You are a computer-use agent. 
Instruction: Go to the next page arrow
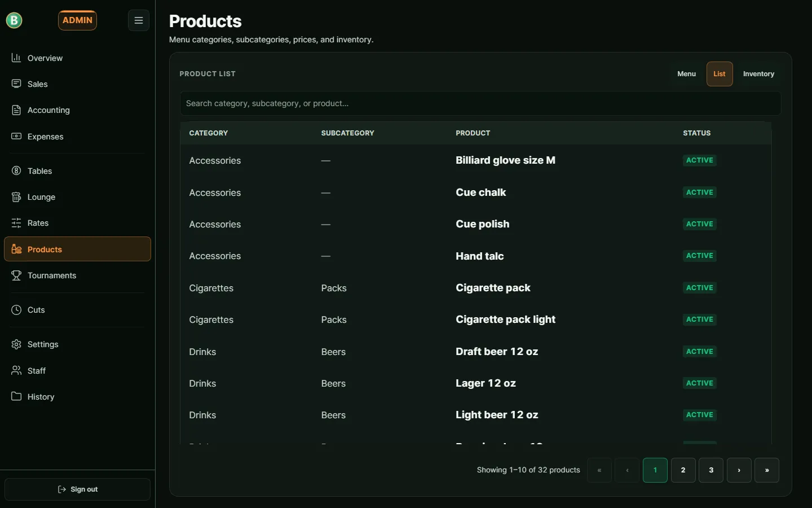click(739, 470)
